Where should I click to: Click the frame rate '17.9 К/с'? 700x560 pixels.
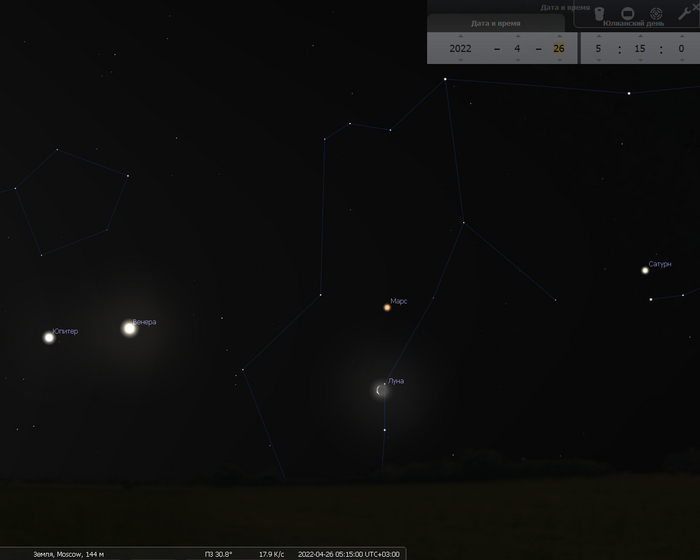[271, 554]
